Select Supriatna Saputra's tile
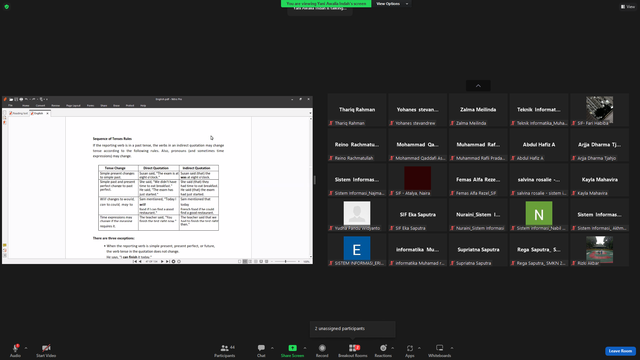 (x=478, y=250)
